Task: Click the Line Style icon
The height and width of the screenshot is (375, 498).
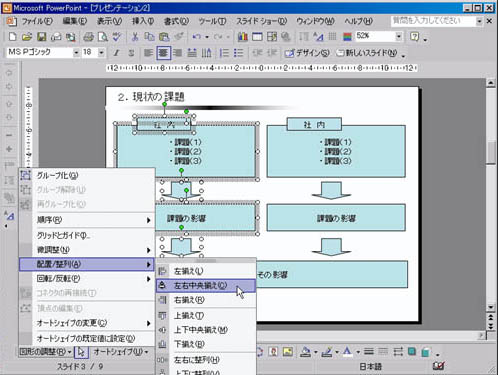Action: click(369, 352)
